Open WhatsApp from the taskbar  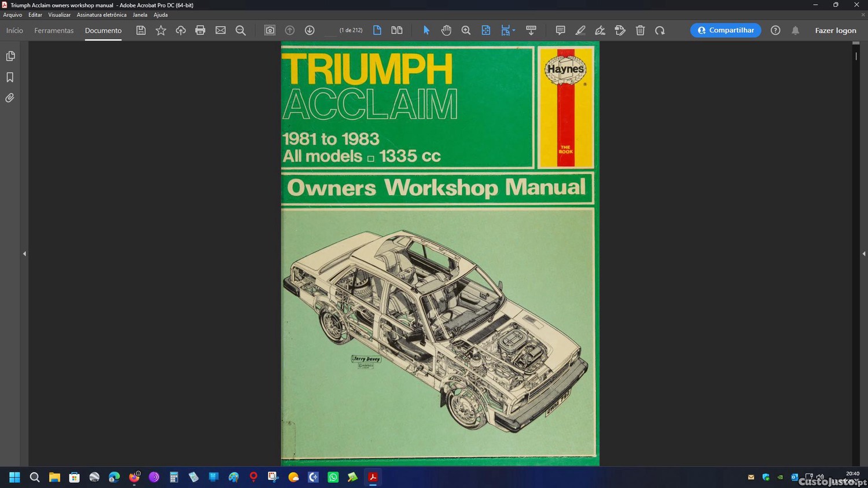click(x=333, y=477)
